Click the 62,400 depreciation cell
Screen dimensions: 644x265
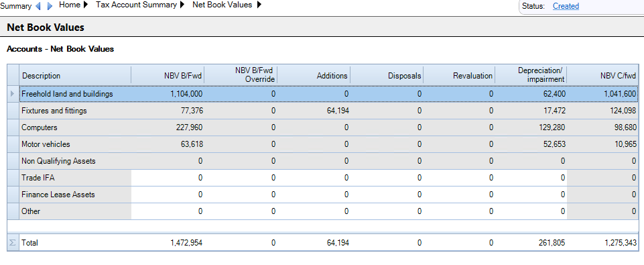coord(531,94)
